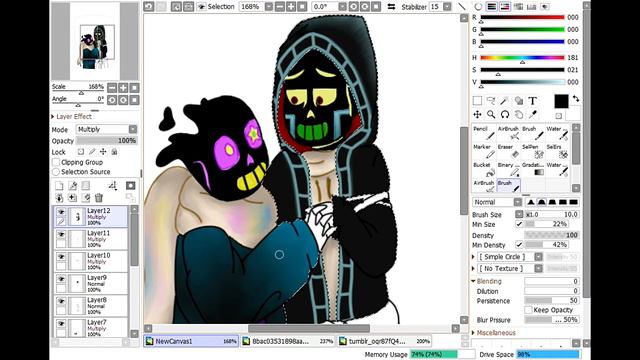Swap foreground and background colors
The image size is (640, 360).
(576, 99)
